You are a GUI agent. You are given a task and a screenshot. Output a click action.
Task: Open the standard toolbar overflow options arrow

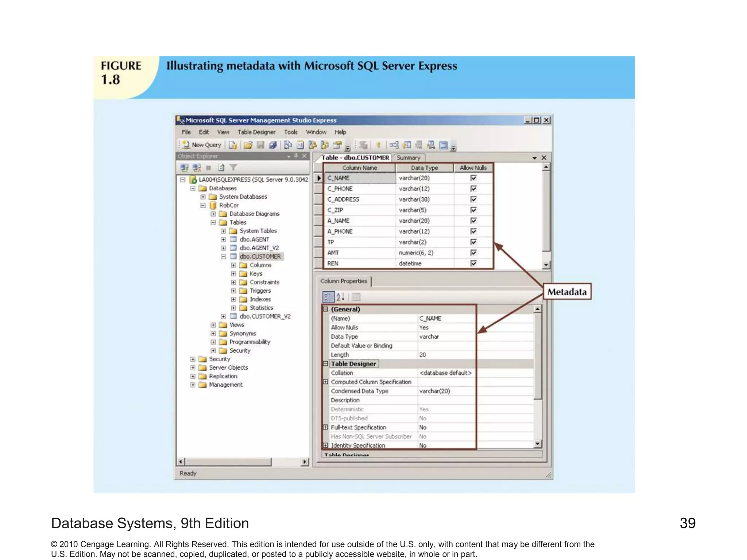click(x=348, y=148)
